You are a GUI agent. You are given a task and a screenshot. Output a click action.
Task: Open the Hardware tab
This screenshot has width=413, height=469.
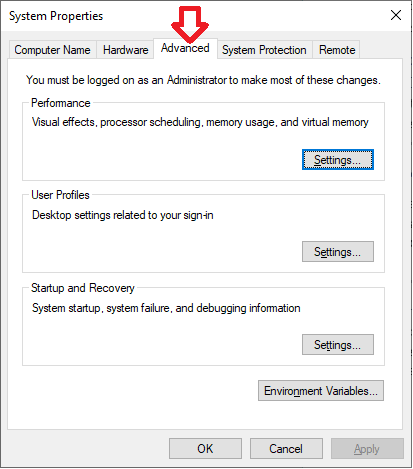(125, 50)
